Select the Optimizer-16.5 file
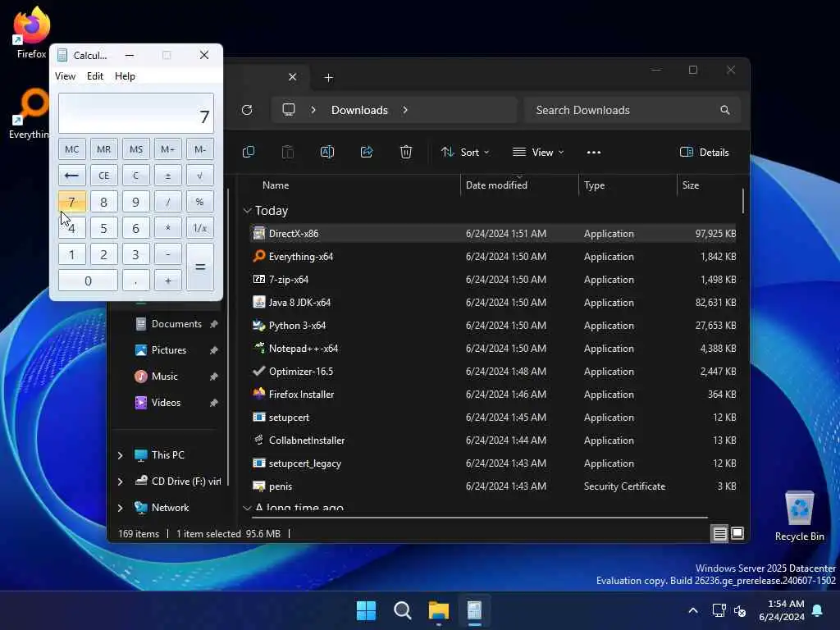Viewport: 840px width, 630px height. (x=493, y=372)
